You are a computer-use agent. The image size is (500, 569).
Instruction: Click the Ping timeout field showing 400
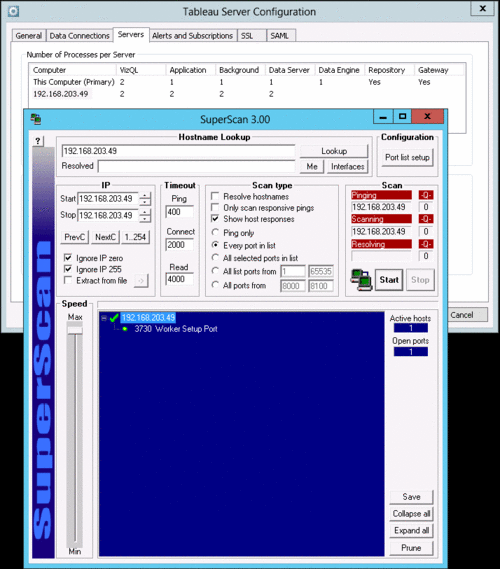point(179,212)
